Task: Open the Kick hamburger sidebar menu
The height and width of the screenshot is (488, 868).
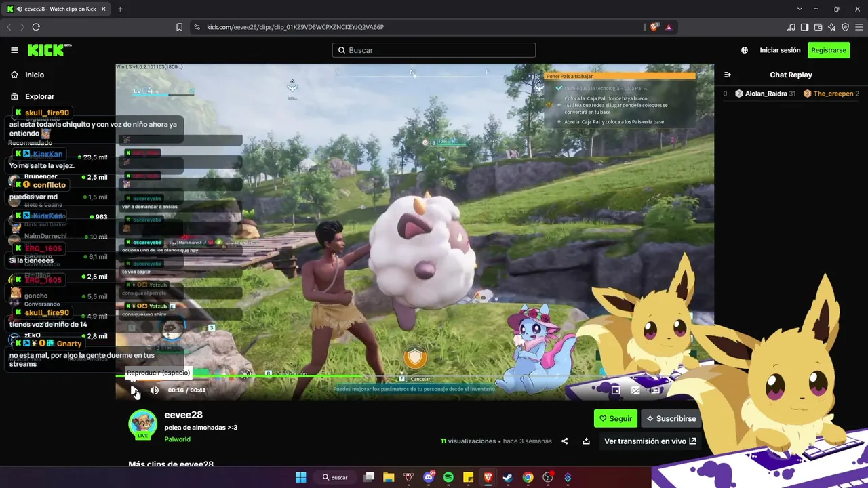Action: pos(14,50)
